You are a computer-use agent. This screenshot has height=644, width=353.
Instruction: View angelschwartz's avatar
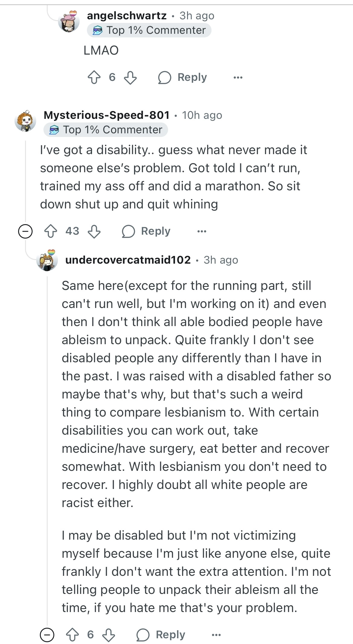point(69,21)
